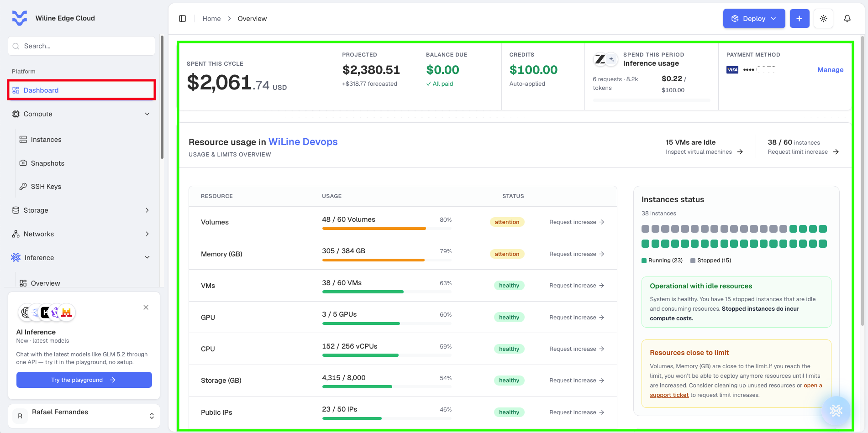Screen dimensions: 868x433
Task: Click the Search input field
Action: click(x=82, y=46)
